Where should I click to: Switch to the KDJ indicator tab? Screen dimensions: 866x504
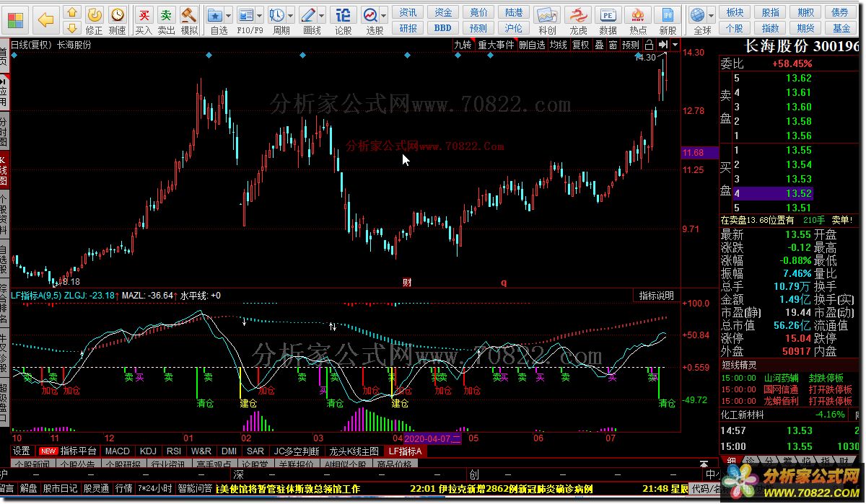coord(148,451)
